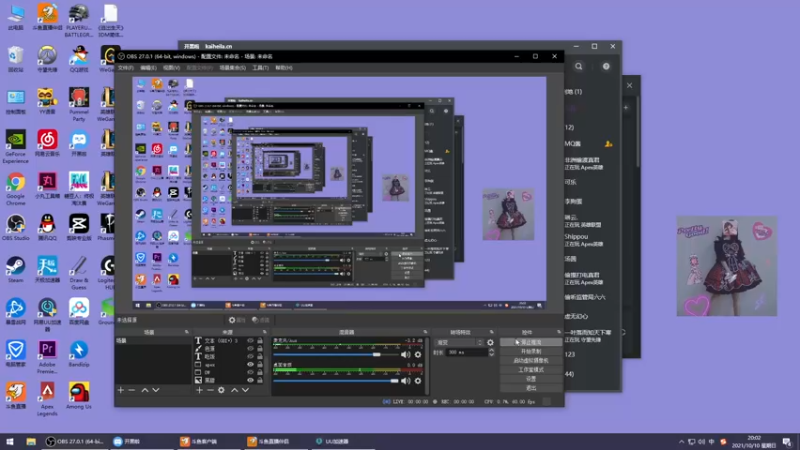Open the Tools menu in OBS
The width and height of the screenshot is (800, 450).
tap(260, 68)
